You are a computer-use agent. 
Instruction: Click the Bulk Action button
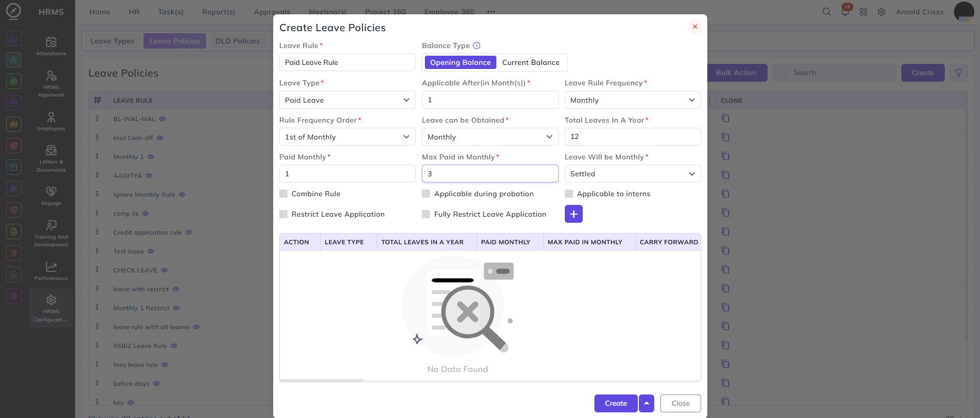click(736, 73)
